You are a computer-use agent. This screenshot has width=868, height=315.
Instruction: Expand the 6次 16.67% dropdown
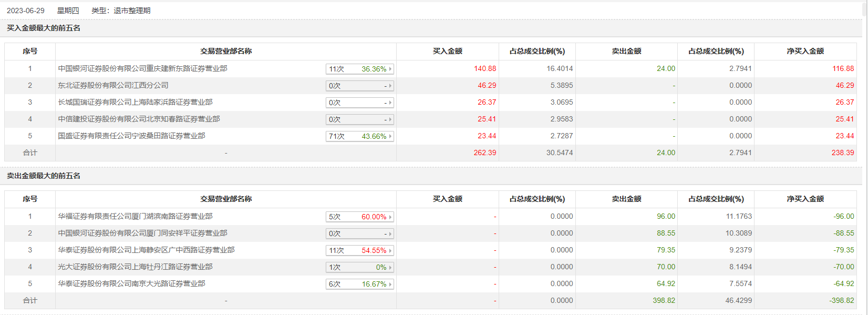360,284
